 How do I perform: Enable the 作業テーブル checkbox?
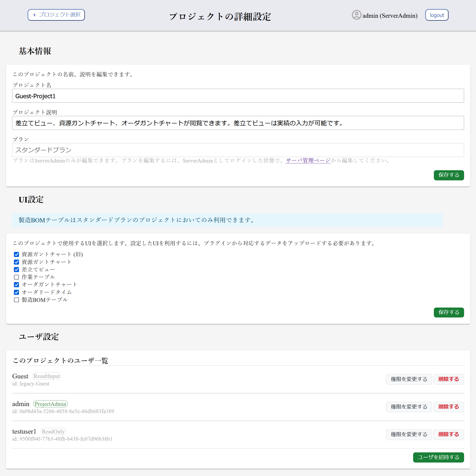[17, 277]
